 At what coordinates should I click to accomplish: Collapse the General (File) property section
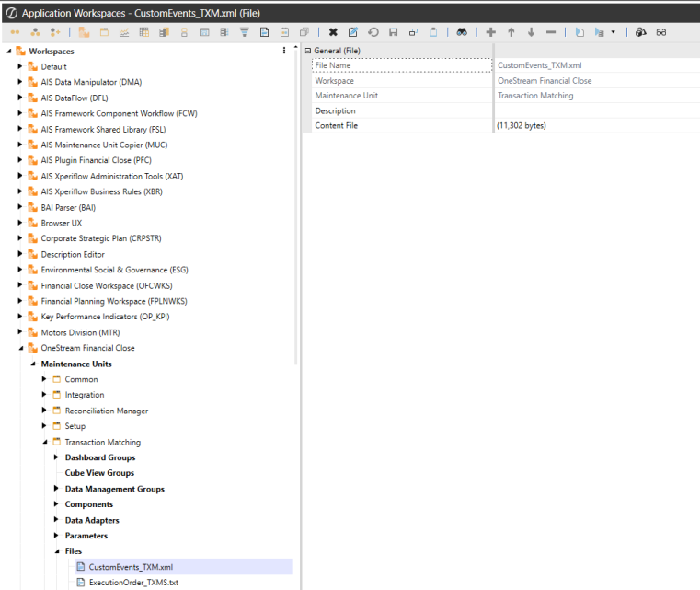[308, 51]
